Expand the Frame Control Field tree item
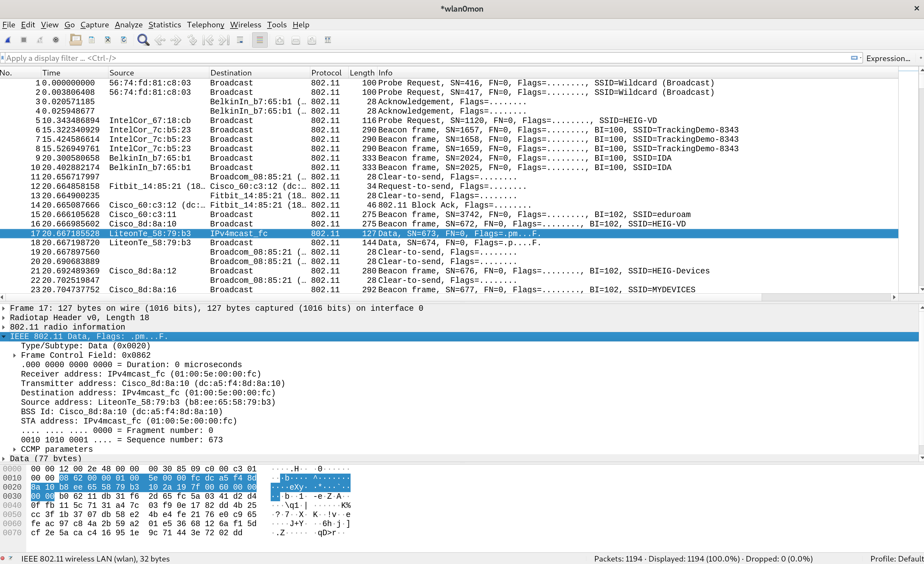This screenshot has height=564, width=924. coord(15,355)
